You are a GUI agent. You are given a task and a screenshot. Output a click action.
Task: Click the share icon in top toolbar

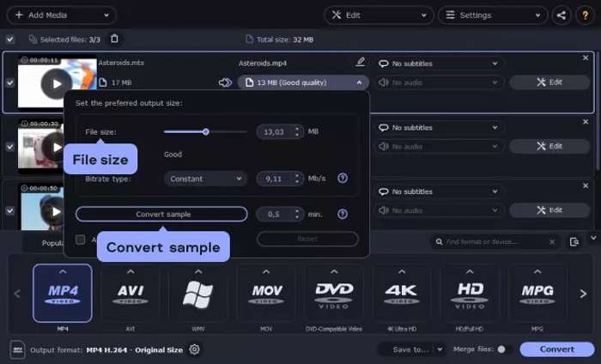click(x=562, y=15)
